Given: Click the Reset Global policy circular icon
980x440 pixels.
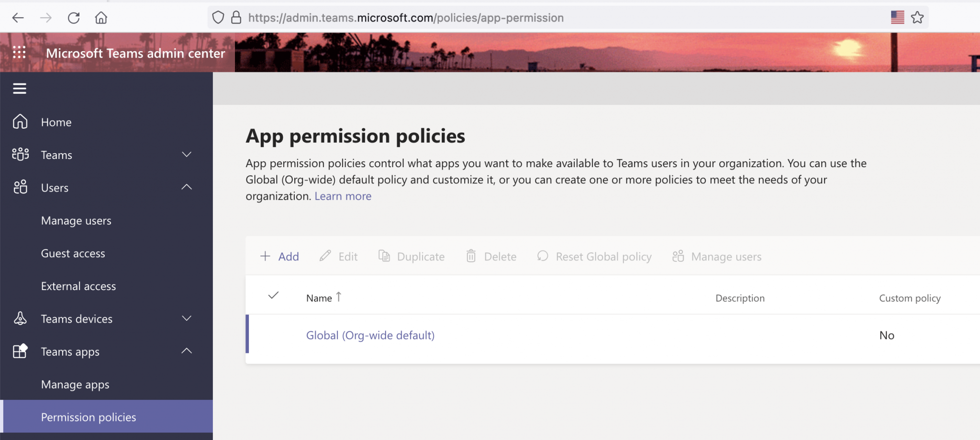Looking at the screenshot, I should click(x=542, y=256).
